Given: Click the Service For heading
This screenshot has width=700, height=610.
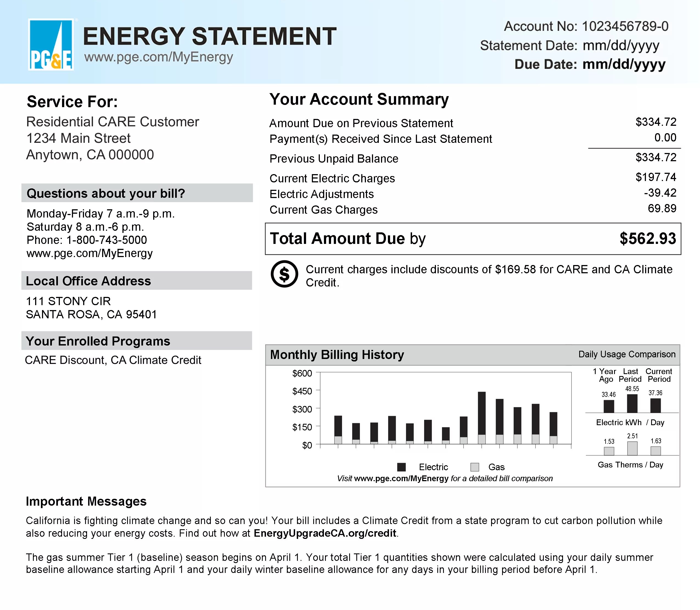Looking at the screenshot, I should click(x=72, y=102).
